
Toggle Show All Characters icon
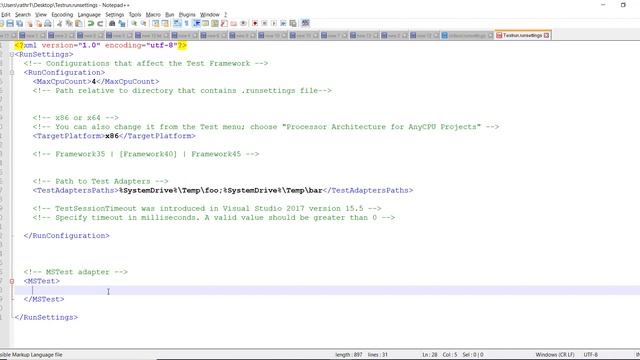(187, 23)
